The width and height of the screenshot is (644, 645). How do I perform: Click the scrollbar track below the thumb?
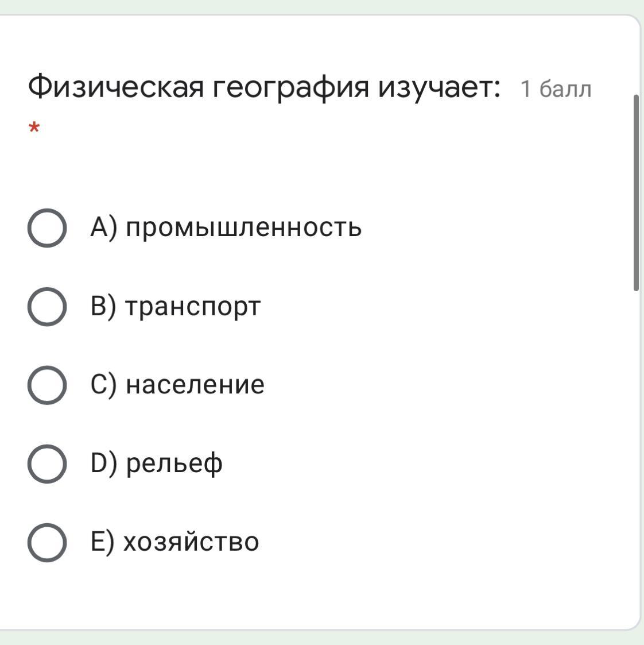tap(636, 453)
